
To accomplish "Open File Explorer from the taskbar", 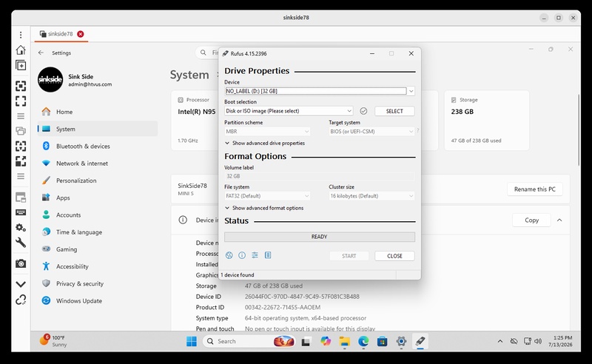I will tap(344, 341).
